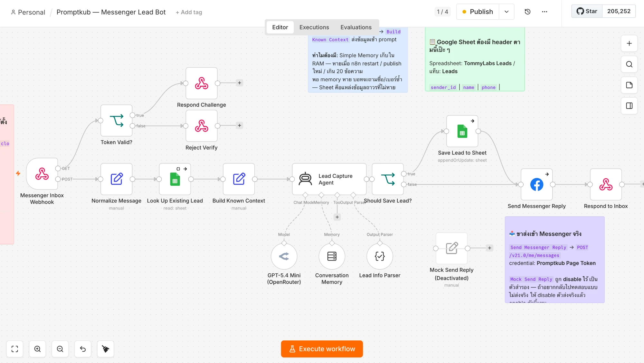Open the Respond Challenge webhook node

coord(202,83)
